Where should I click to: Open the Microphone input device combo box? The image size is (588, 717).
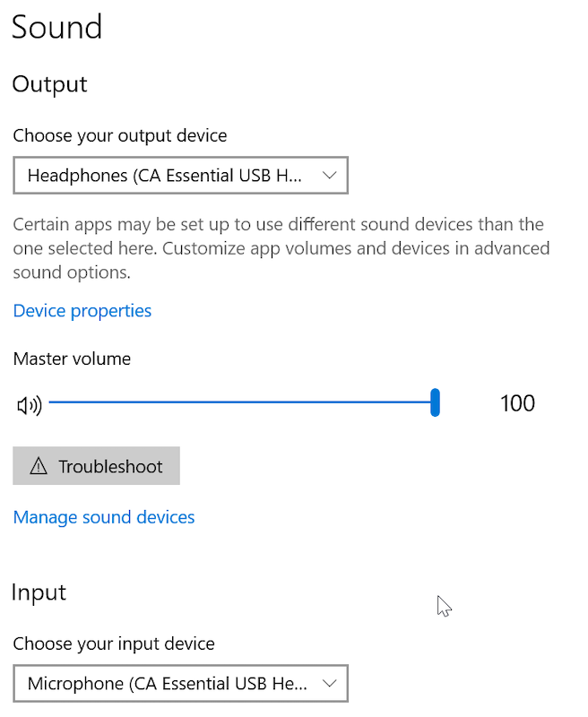180,684
